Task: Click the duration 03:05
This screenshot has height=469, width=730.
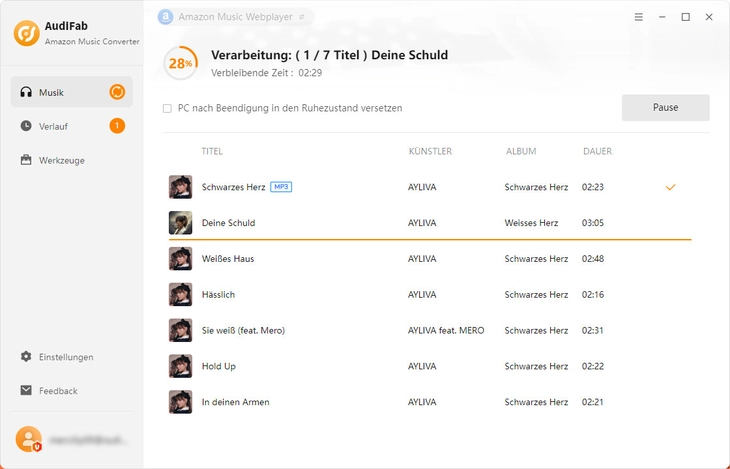Action: tap(593, 223)
